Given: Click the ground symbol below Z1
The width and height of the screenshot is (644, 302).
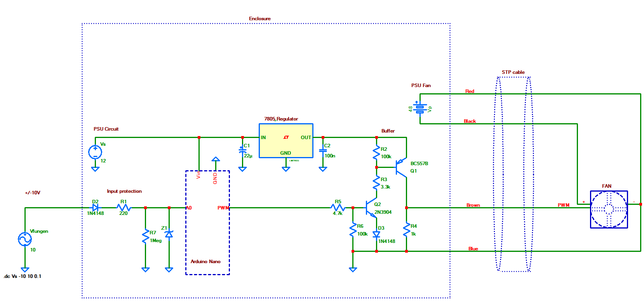Looking at the screenshot, I should pos(169,270).
